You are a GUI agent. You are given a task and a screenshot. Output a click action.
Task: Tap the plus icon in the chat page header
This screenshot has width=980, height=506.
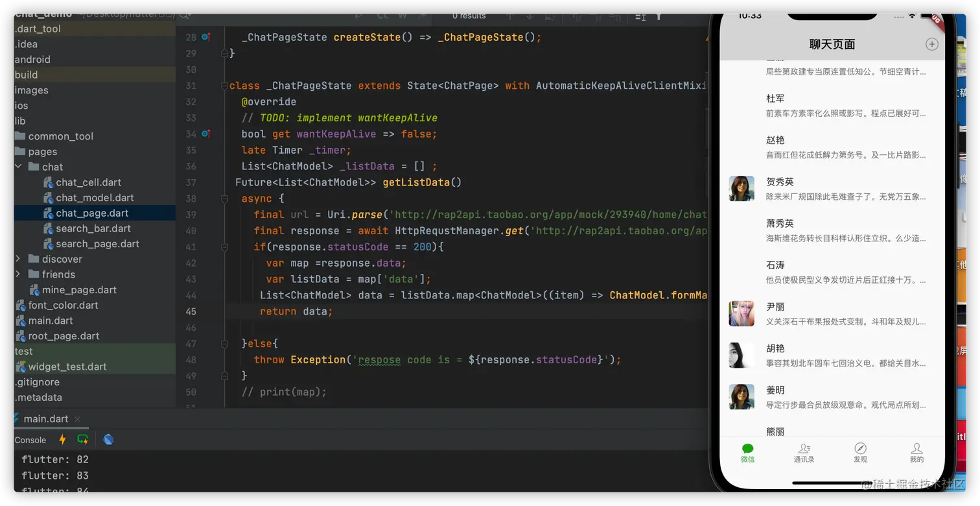[931, 44]
